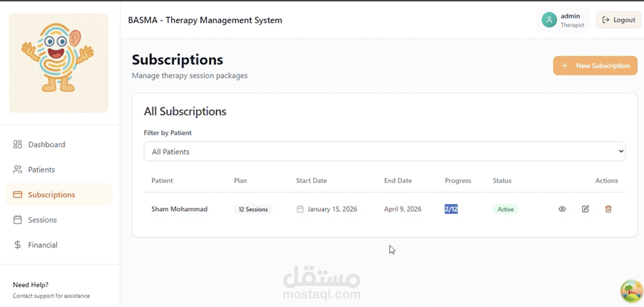Click the edit pencil icon for Sham Mohammad
Screen dimensions: 644x307
585,209
